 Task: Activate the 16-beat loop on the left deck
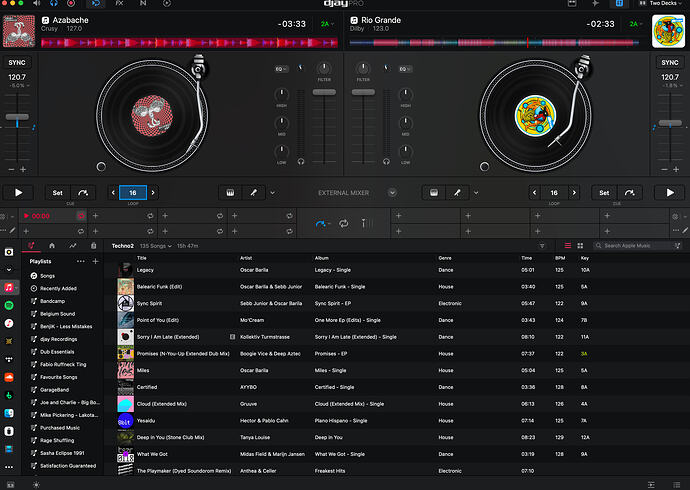point(132,193)
